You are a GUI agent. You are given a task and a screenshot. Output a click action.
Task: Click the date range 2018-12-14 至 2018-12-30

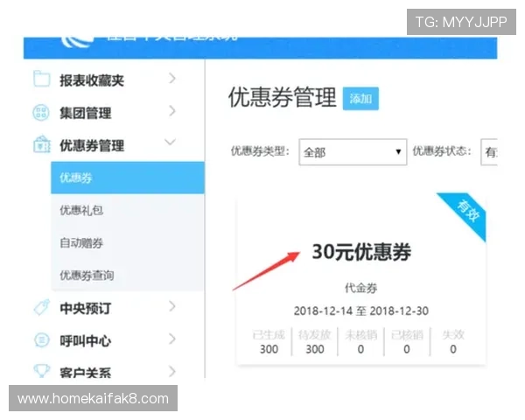360,311
